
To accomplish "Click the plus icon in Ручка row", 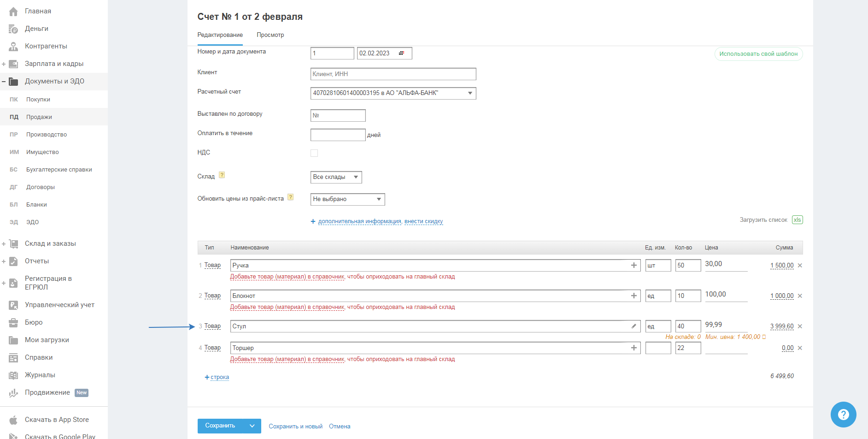I will pos(634,265).
